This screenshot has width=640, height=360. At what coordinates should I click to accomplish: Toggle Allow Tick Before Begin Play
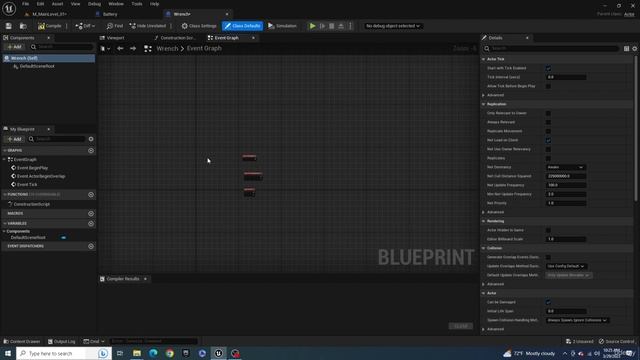coord(548,86)
